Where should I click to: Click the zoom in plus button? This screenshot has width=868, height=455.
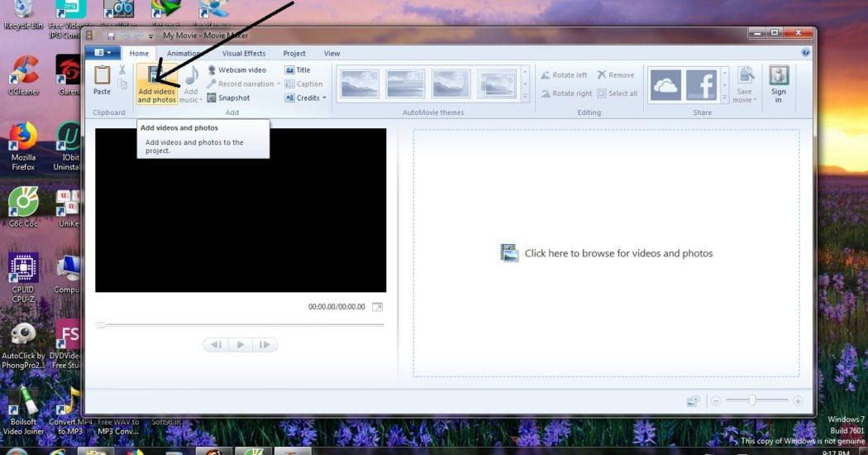pos(798,400)
